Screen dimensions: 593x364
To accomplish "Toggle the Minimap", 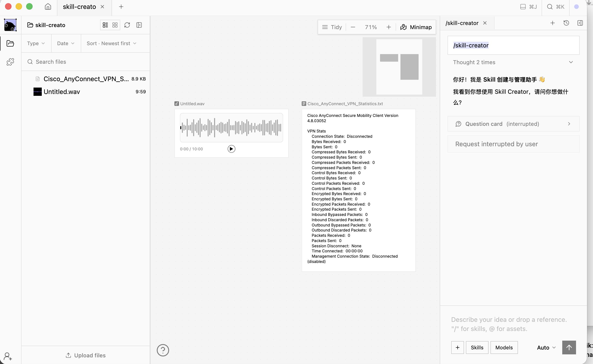I will [416, 27].
